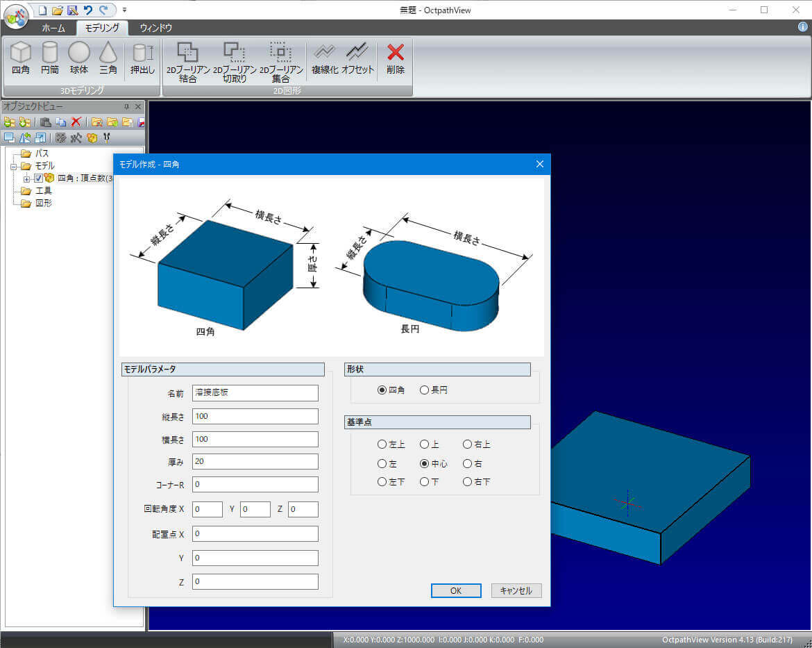Click the 球体 sphere modeling icon
The width and height of the screenshot is (812, 648).
79,58
